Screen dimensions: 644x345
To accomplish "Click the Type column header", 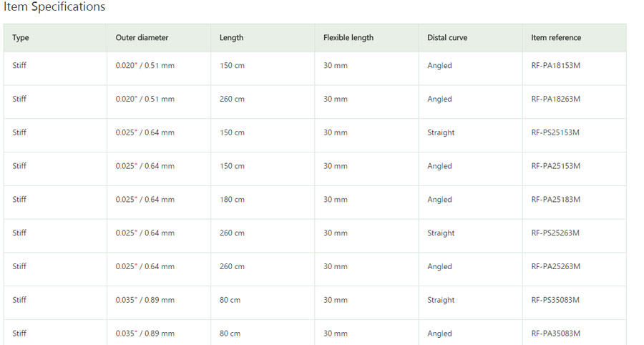I will (x=21, y=38).
